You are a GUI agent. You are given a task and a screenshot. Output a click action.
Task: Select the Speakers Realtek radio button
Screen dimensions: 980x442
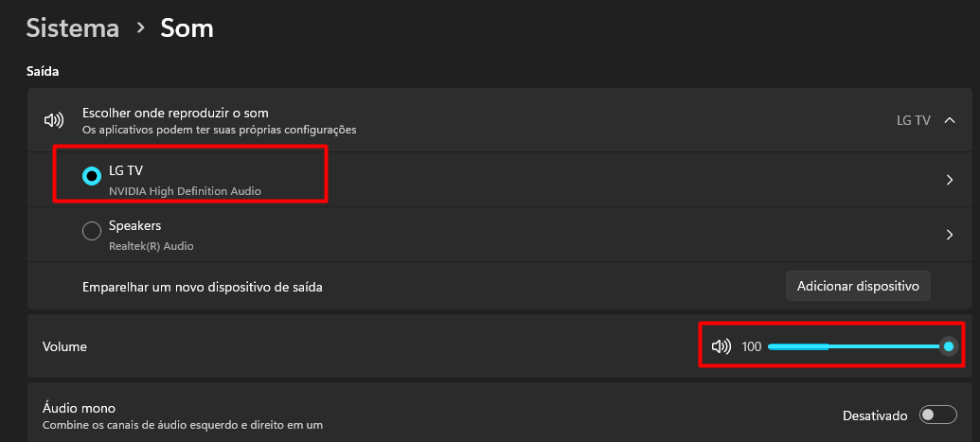(x=92, y=231)
